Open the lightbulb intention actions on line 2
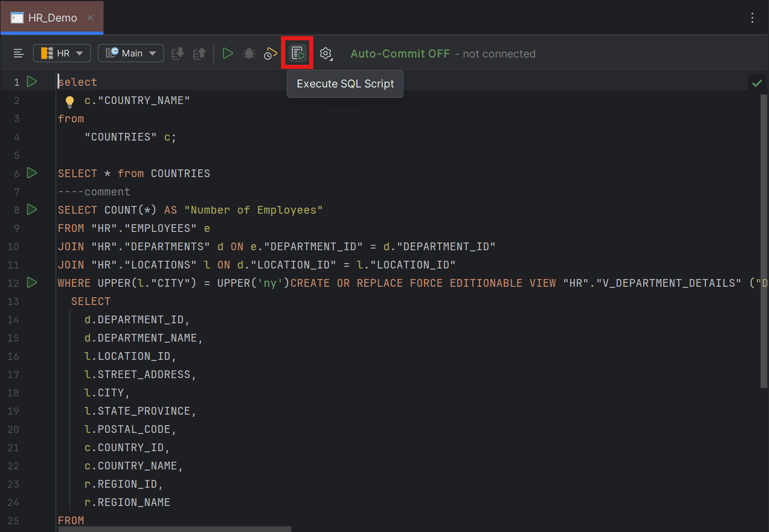This screenshot has height=532, width=769. (x=69, y=101)
